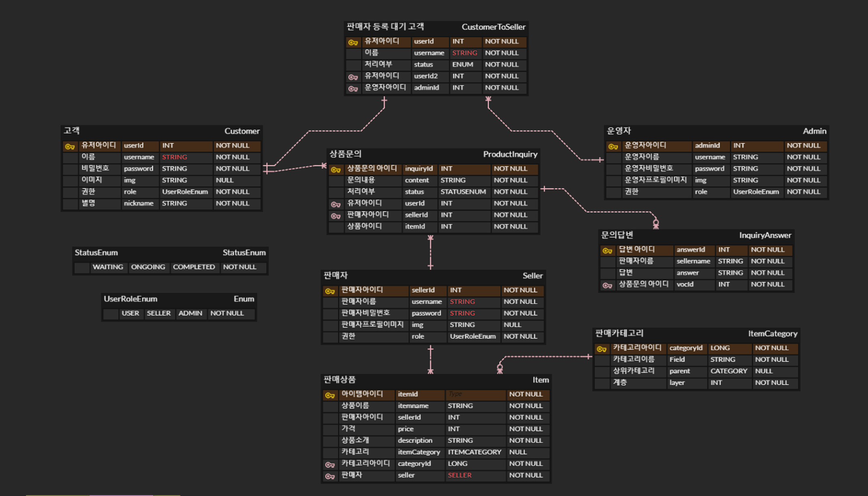This screenshot has width=868, height=496.
Task: Click the red STRING type of Seller password
Action: tap(462, 313)
